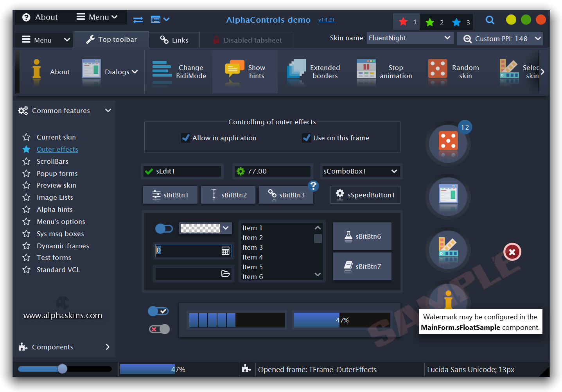Select Dynamic frames in sidebar
This screenshot has width=562, height=392.
63,246
